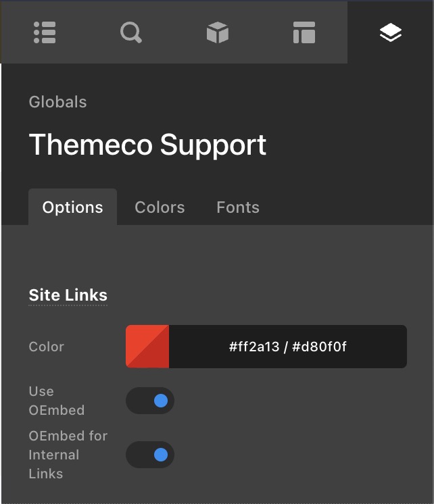The width and height of the screenshot is (434, 504).
Task: Open the elements cube icon panel
Action: tap(218, 32)
